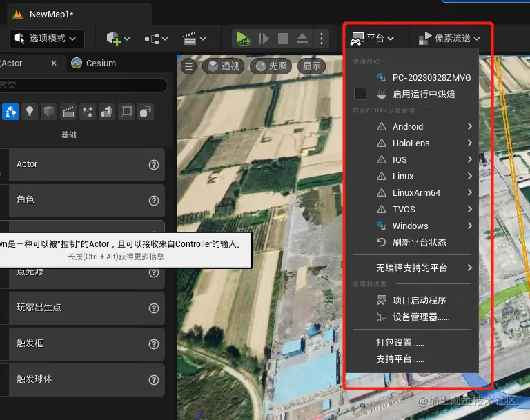Select the 角色 character item
This screenshot has width=530, height=420.
[82, 201]
